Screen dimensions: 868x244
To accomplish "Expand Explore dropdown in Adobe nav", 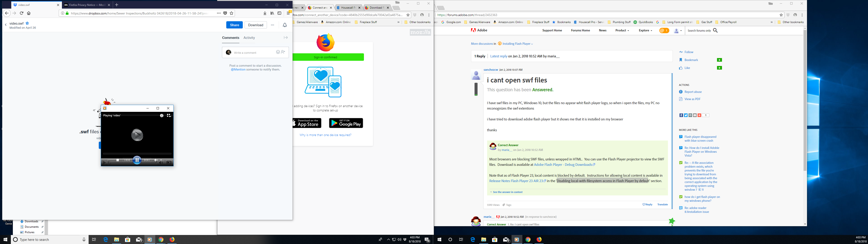I will click(x=645, y=30).
